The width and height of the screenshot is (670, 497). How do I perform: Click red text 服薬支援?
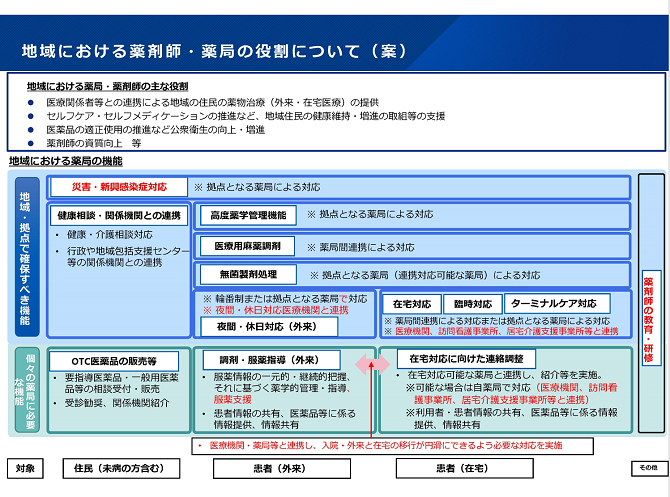[x=233, y=399]
